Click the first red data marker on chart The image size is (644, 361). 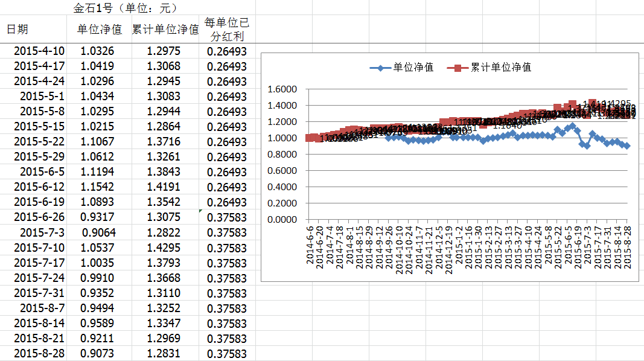pos(310,138)
